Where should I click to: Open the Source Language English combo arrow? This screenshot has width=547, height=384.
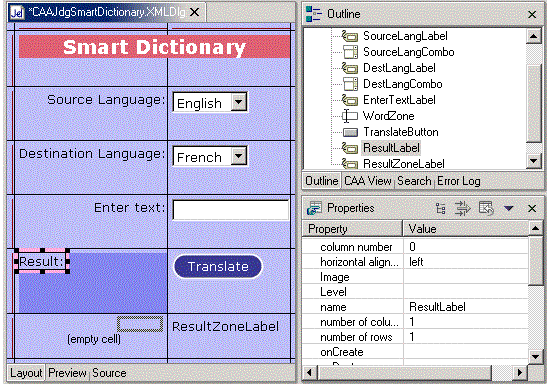[239, 102]
